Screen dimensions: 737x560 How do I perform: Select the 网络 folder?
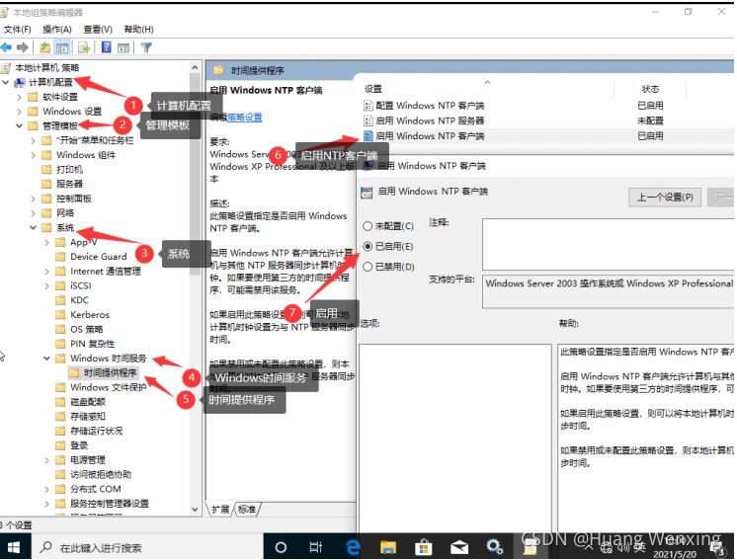click(65, 212)
